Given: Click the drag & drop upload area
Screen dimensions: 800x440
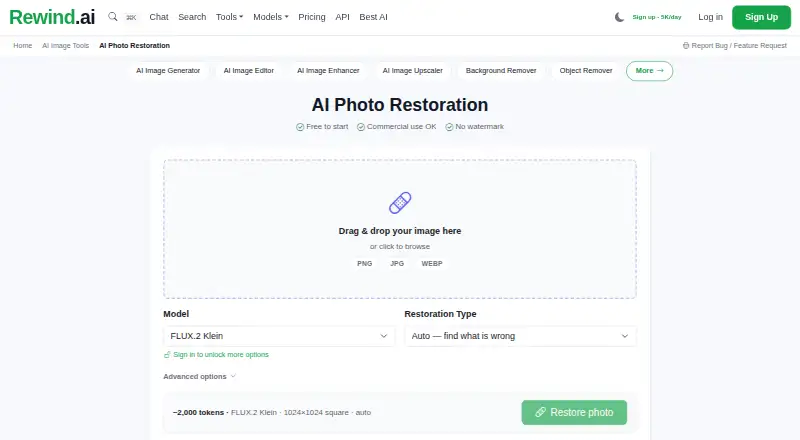Looking at the screenshot, I should pos(400,229).
